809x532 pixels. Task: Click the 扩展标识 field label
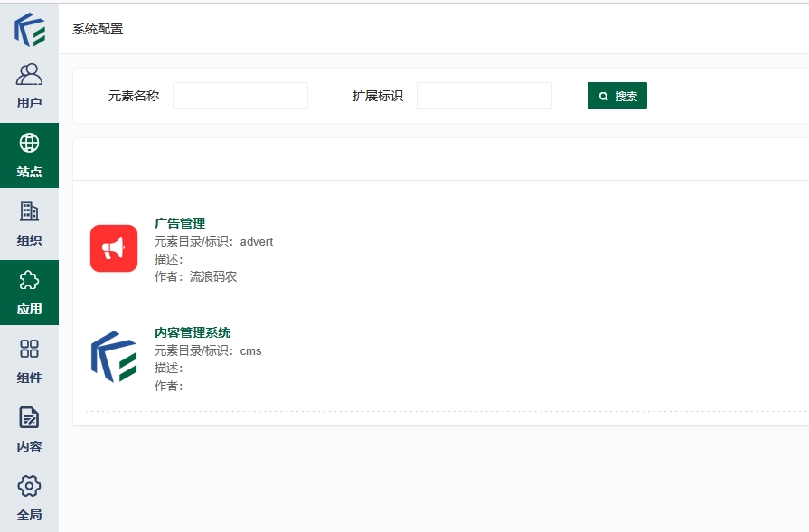click(x=378, y=96)
